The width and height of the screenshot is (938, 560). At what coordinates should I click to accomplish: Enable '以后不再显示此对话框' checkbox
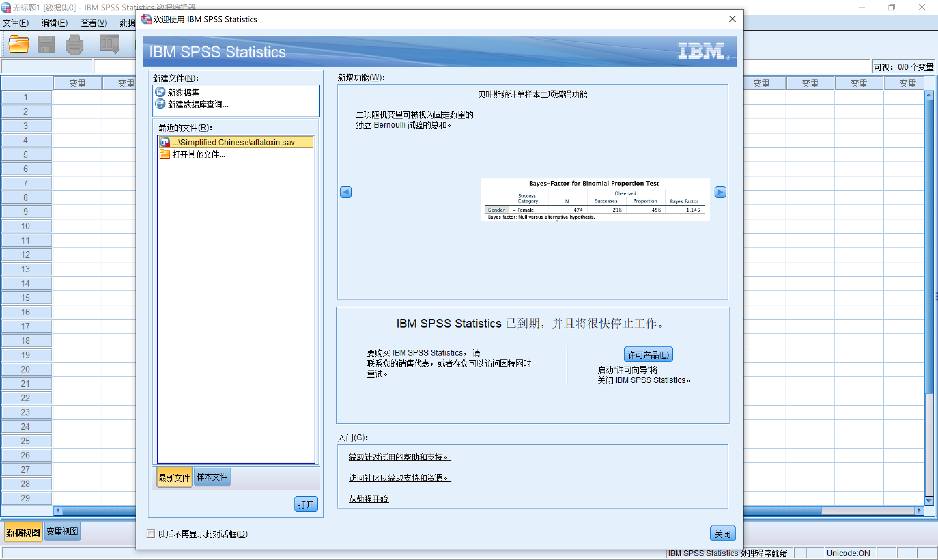click(150, 534)
